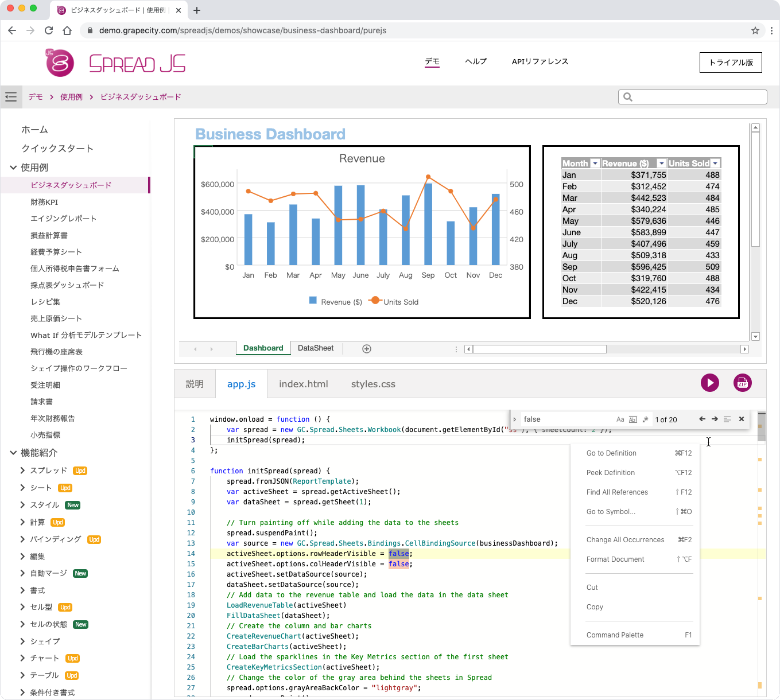Enable find in selection
Viewport: 780px width, 700px height.
[x=727, y=419]
